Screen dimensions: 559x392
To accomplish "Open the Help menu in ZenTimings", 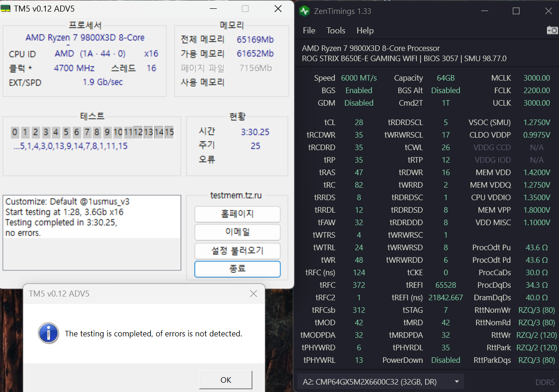I will pos(365,31).
